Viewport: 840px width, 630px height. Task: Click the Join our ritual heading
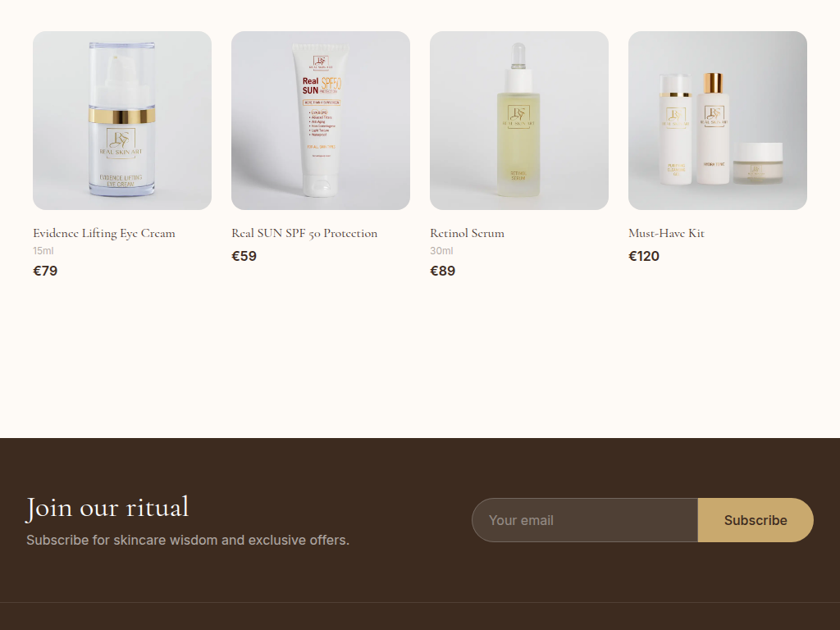(107, 507)
